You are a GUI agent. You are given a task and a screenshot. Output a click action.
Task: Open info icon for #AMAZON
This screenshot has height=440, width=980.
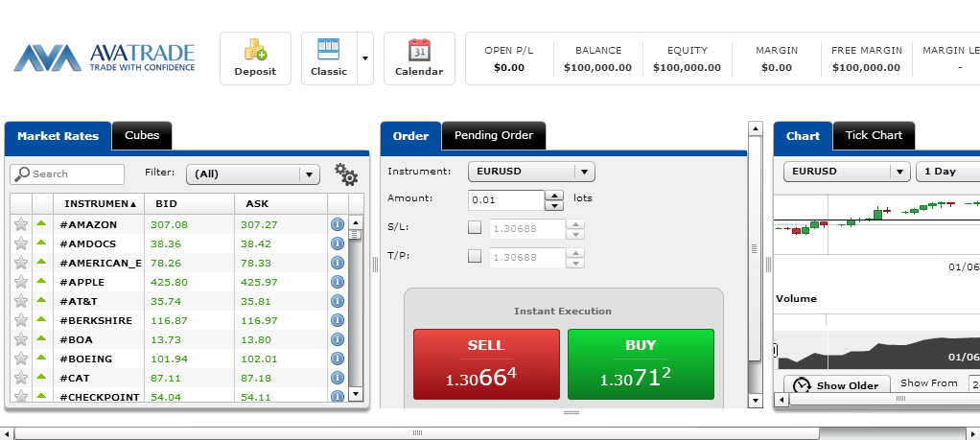point(338,223)
